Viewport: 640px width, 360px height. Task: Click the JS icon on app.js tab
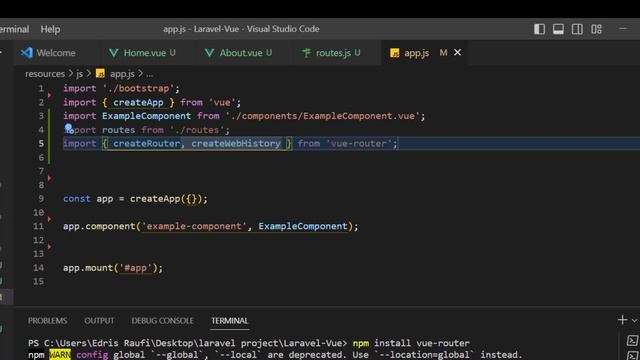click(394, 53)
